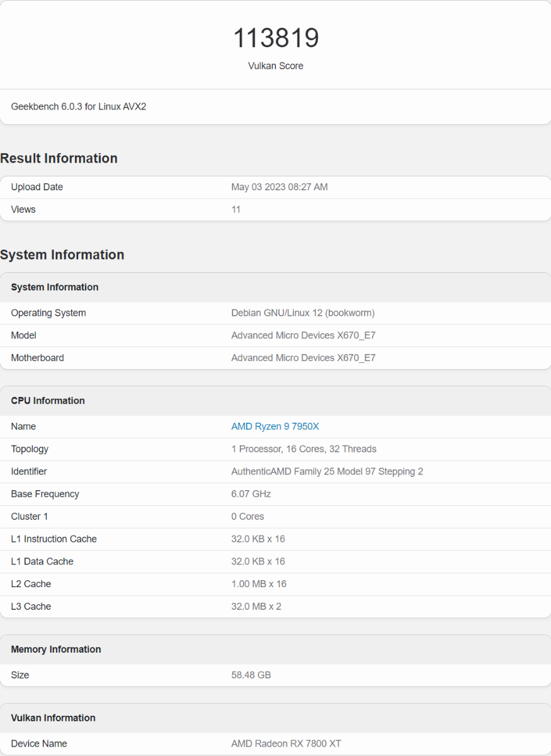Select Cluster 1 value 0 Cores
This screenshot has height=756, width=551.
pyautogui.click(x=248, y=517)
